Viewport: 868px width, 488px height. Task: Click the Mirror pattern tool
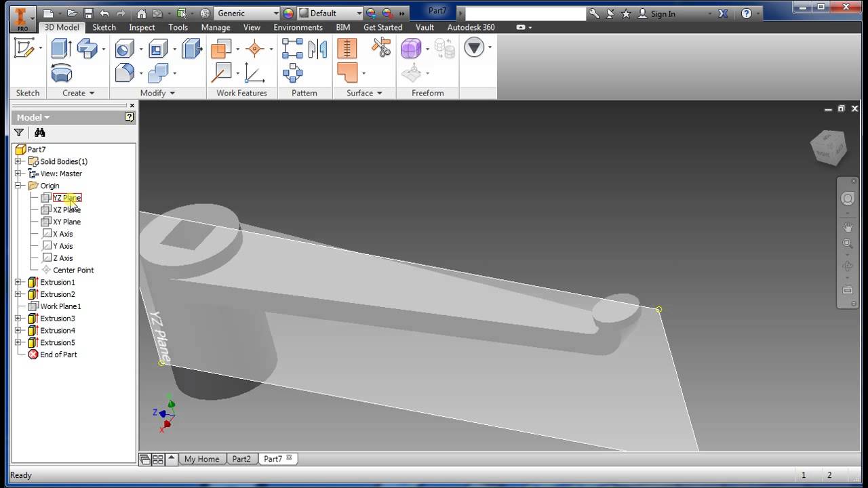click(x=317, y=48)
